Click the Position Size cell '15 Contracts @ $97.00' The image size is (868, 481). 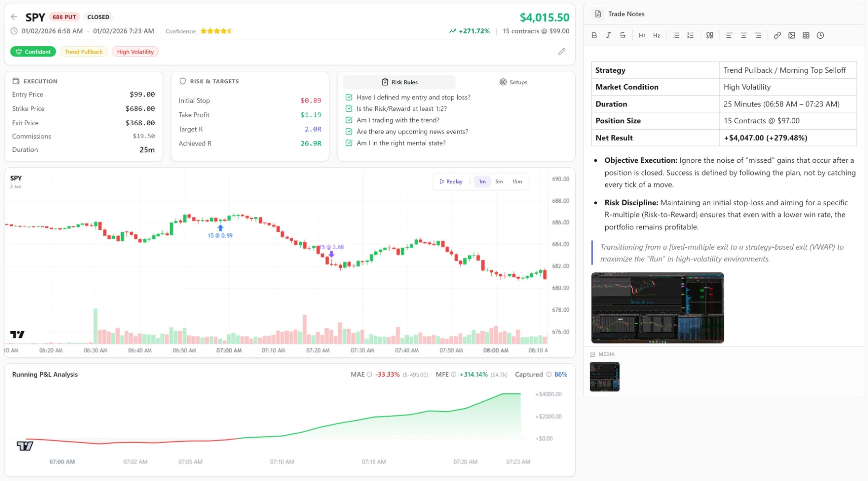pyautogui.click(x=788, y=121)
